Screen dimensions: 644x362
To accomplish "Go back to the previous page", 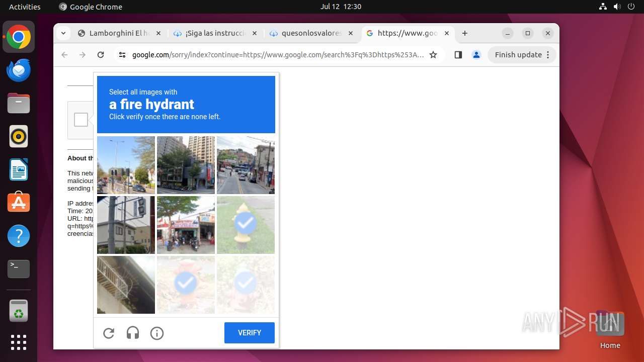I will (64, 55).
